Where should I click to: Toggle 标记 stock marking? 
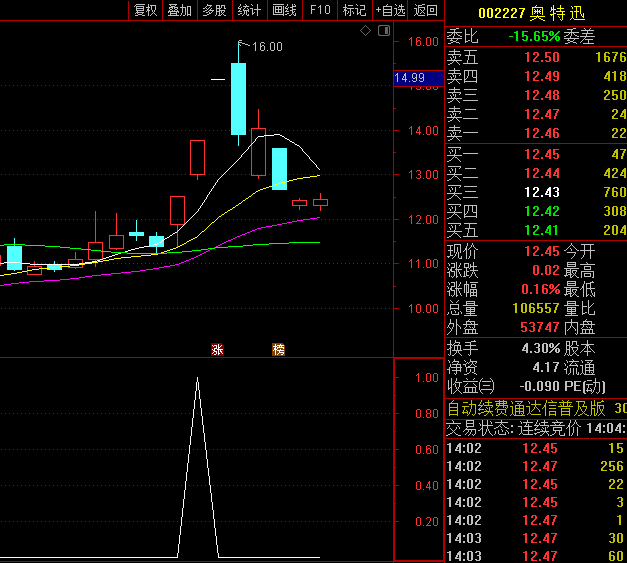coord(354,10)
